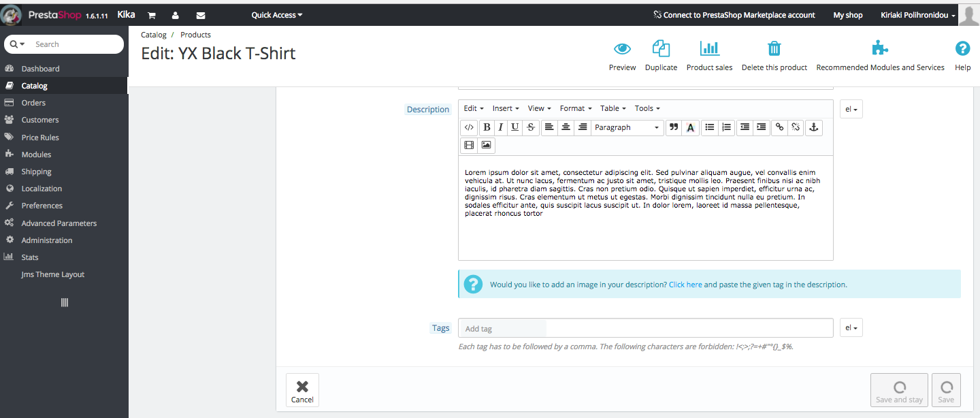Expand the search filter dropdown arrow
Viewport: 980px width, 418px height.
(x=18, y=44)
